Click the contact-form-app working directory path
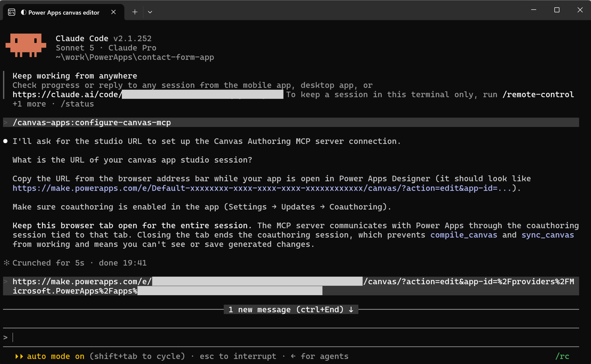Screen dimensions: 591x364 point(135,57)
